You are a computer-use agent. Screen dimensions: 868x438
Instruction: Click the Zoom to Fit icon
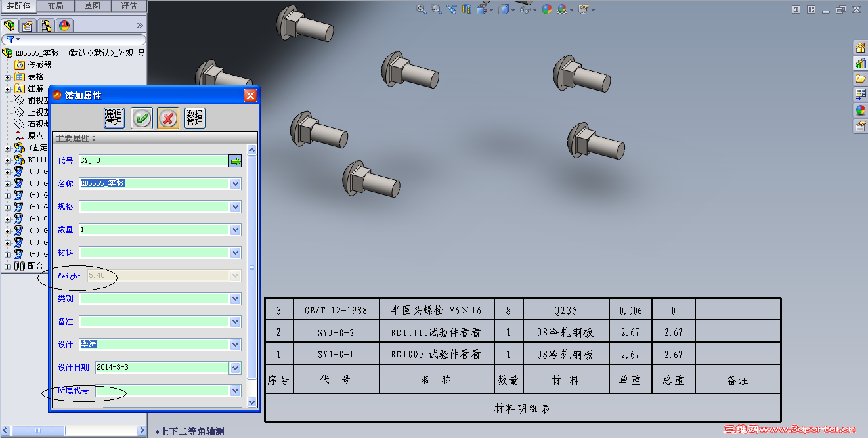coord(422,9)
